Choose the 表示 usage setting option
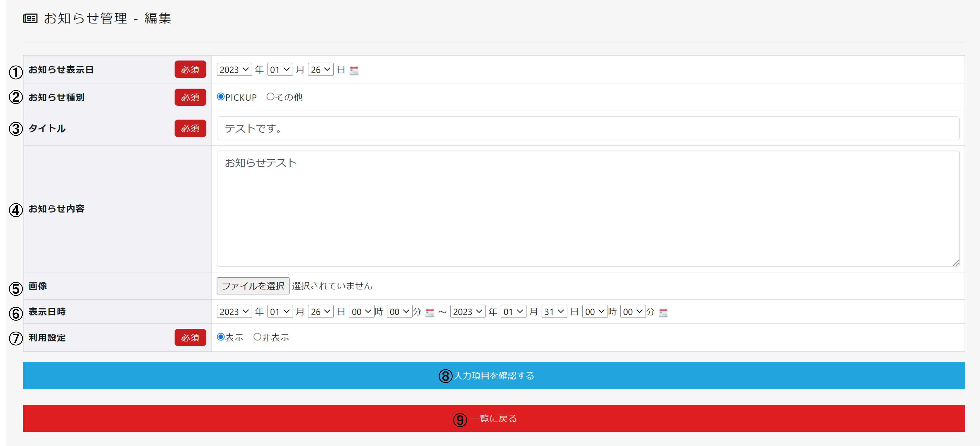 coord(221,337)
